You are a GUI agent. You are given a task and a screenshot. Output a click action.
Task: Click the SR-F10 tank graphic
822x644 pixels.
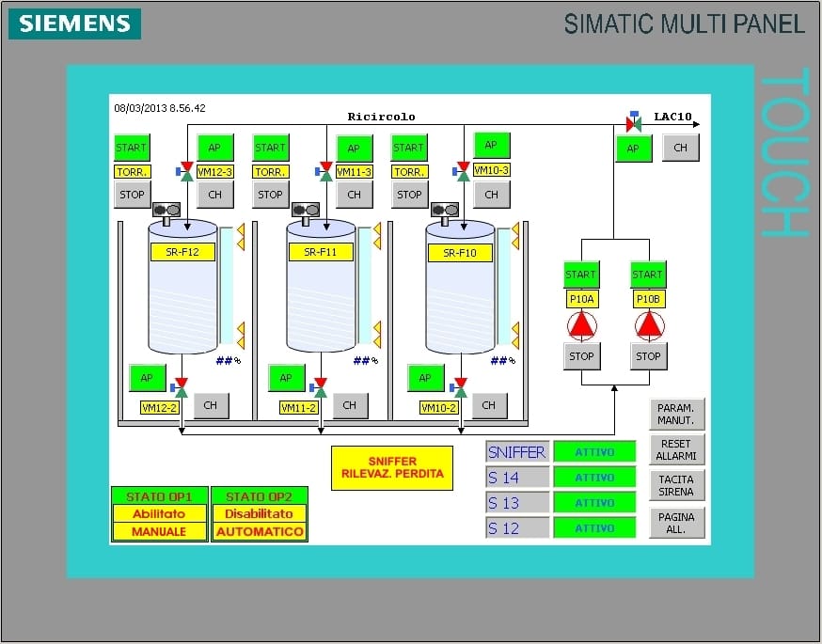point(461,287)
